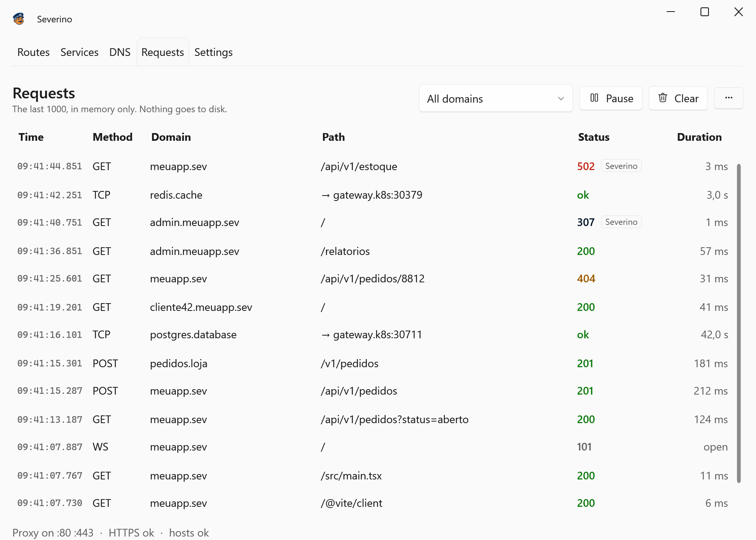Image resolution: width=756 pixels, height=540 pixels.
Task: Select the postgres.database domain cell
Action: 193,334
